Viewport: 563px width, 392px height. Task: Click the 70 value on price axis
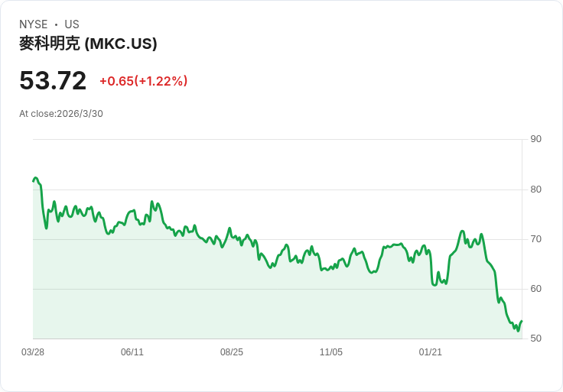point(536,239)
